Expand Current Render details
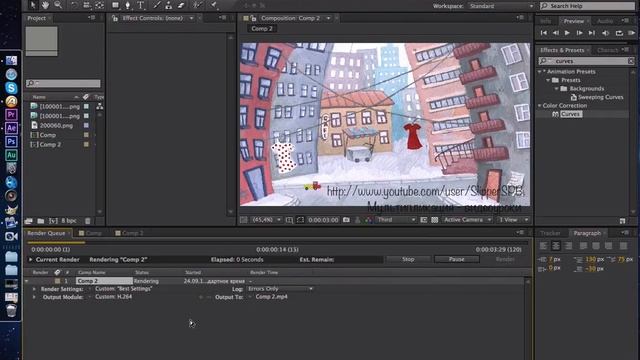640x360 pixels. (30, 259)
